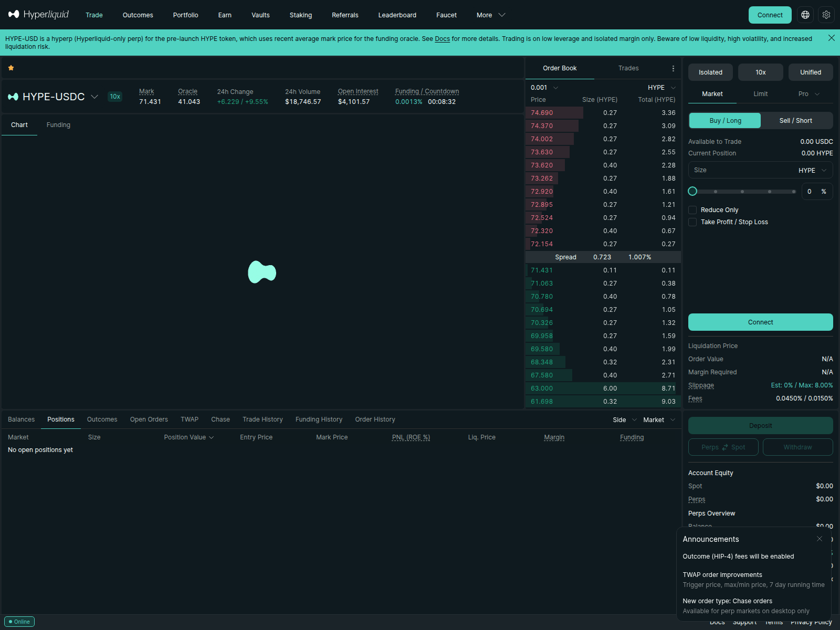Screen dimensions: 840x630
Task: Click the slider's middle 50% mark
Action: [742, 192]
